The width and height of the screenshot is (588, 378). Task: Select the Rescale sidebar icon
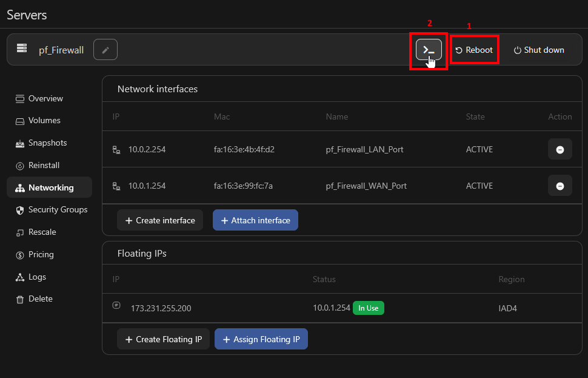19,232
